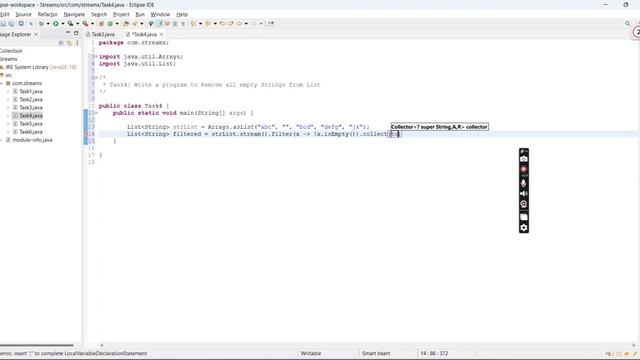Minimize the Package Explorer view
Image resolution: width=640 pixels, height=360 pixels.
[68, 33]
